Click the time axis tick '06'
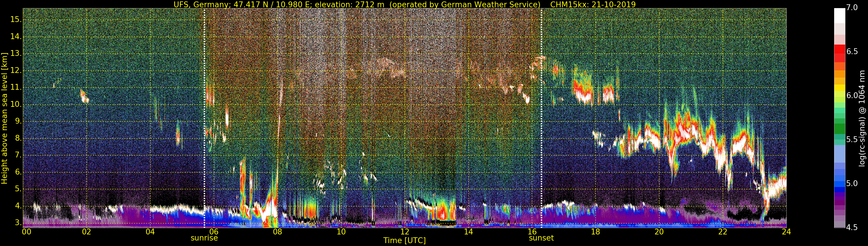The image size is (868, 246). pyautogui.click(x=214, y=232)
